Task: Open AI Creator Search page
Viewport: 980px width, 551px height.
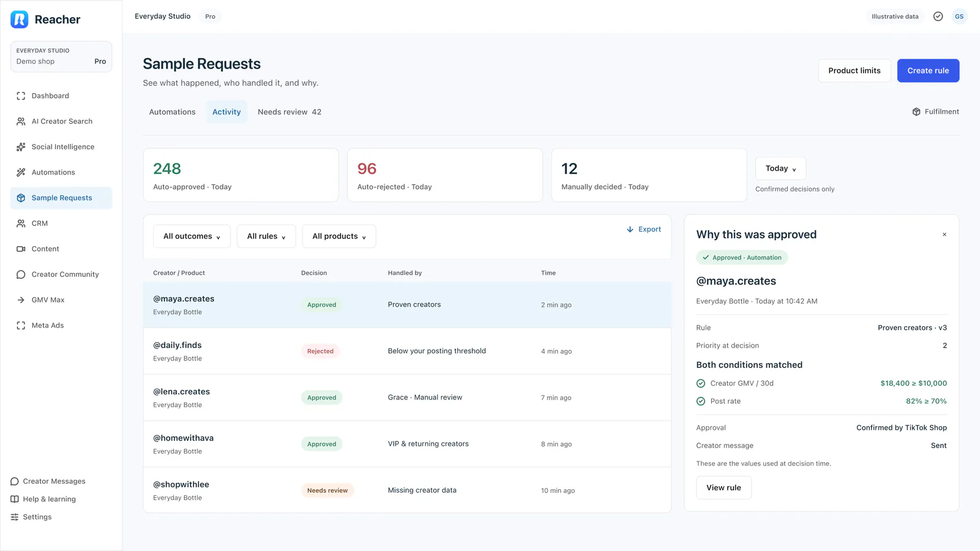Action: point(61,121)
